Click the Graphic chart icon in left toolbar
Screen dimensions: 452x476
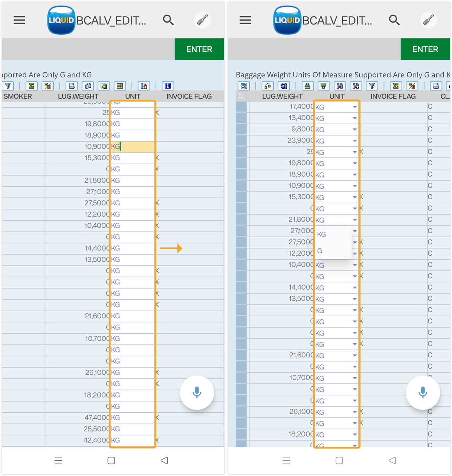click(x=144, y=86)
